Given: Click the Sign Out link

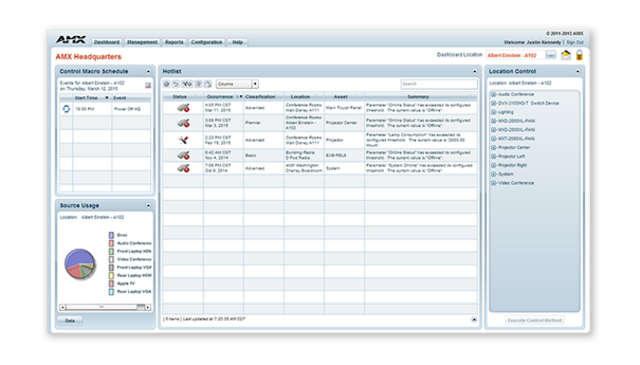Looking at the screenshot, I should click(x=575, y=42).
